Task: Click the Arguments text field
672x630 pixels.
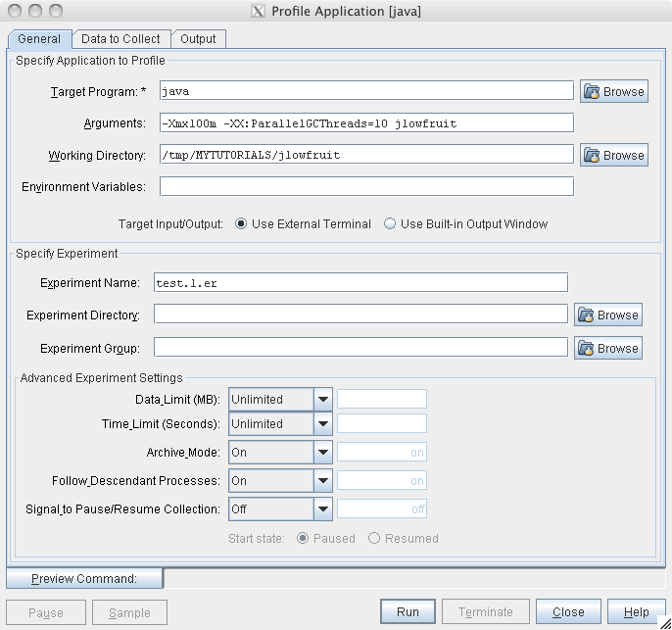Action: tap(366, 123)
